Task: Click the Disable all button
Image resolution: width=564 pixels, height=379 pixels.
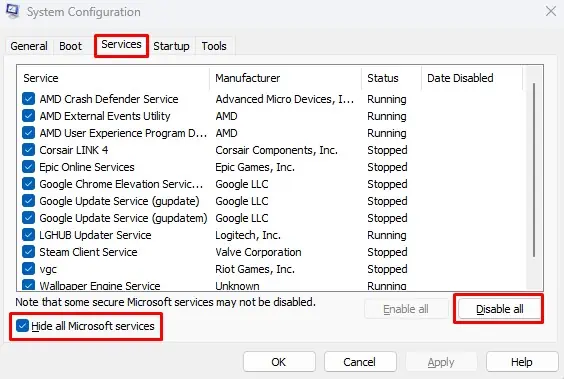Action: click(500, 309)
